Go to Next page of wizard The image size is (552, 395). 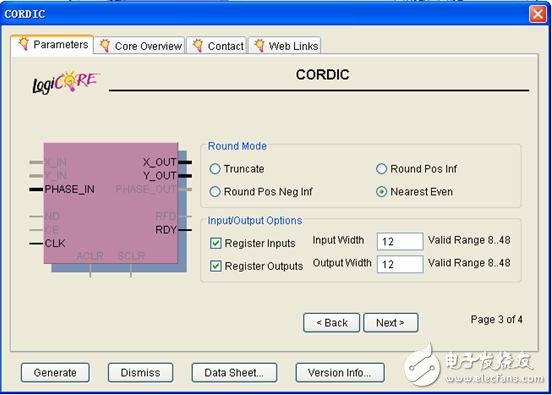[x=391, y=322]
